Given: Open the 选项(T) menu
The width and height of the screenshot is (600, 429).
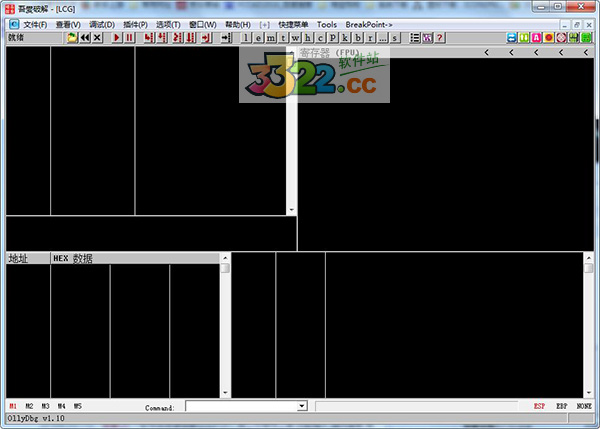Looking at the screenshot, I should pos(168,25).
